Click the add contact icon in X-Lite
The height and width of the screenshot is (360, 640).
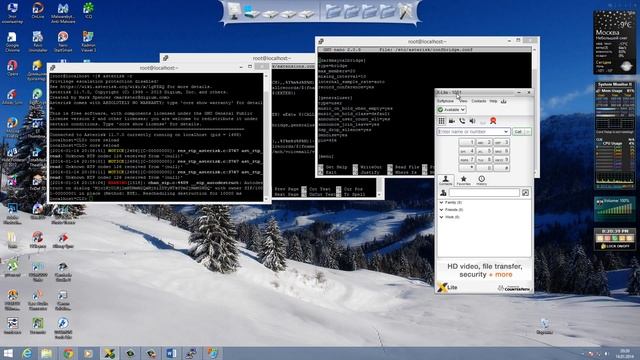point(443,193)
